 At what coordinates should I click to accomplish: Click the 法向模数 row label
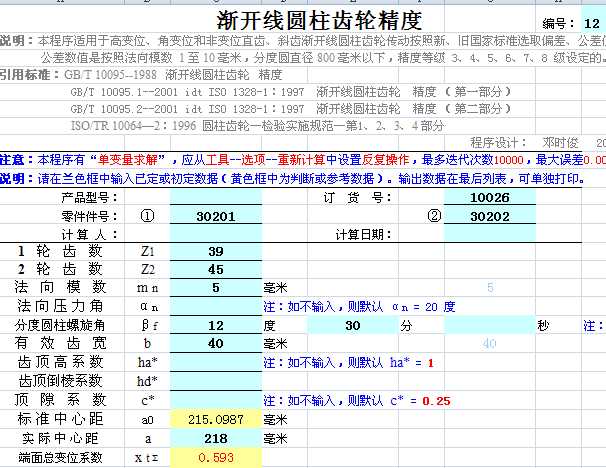[60, 288]
